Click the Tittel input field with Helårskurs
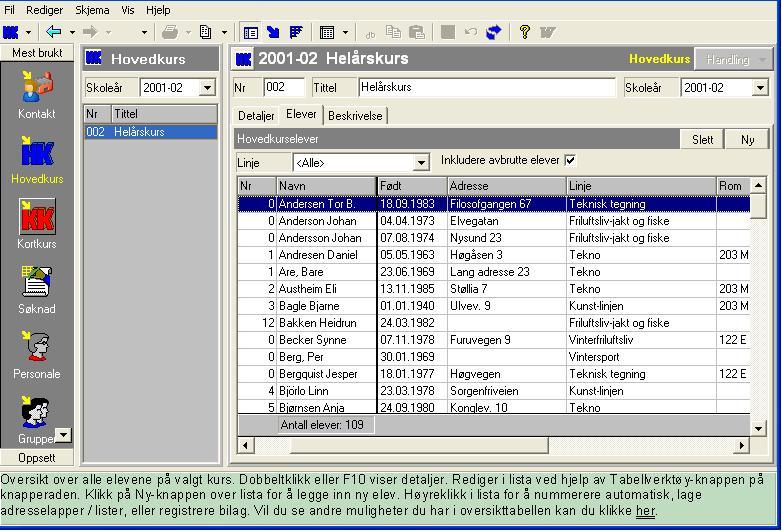 487,87
